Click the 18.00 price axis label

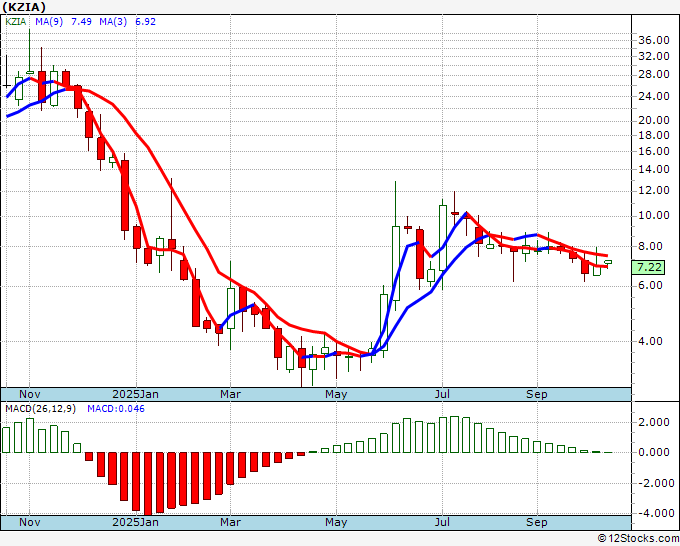click(x=654, y=135)
